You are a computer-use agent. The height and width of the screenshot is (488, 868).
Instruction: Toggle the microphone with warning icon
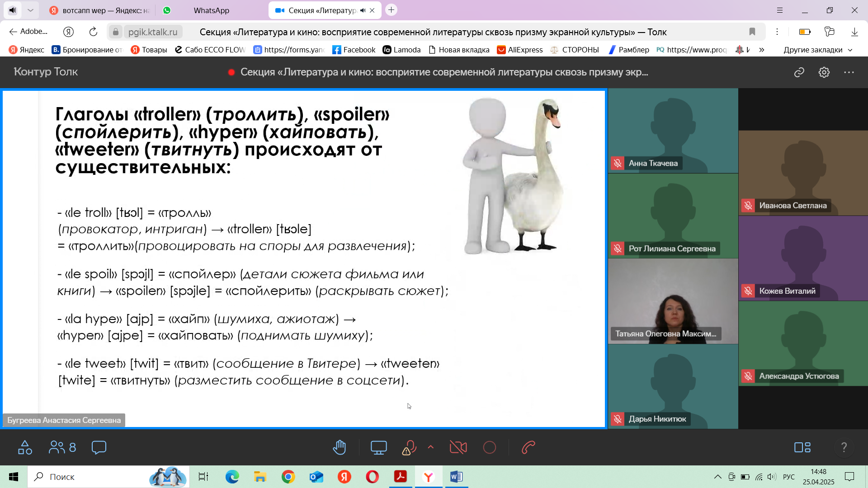point(409,447)
